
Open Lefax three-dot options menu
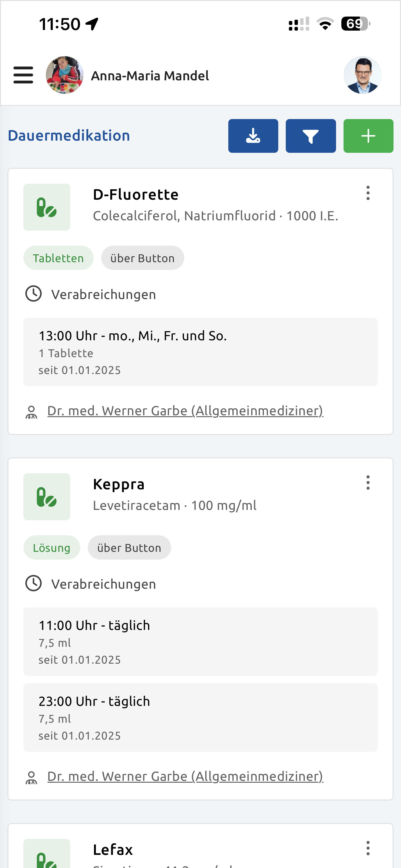[368, 848]
